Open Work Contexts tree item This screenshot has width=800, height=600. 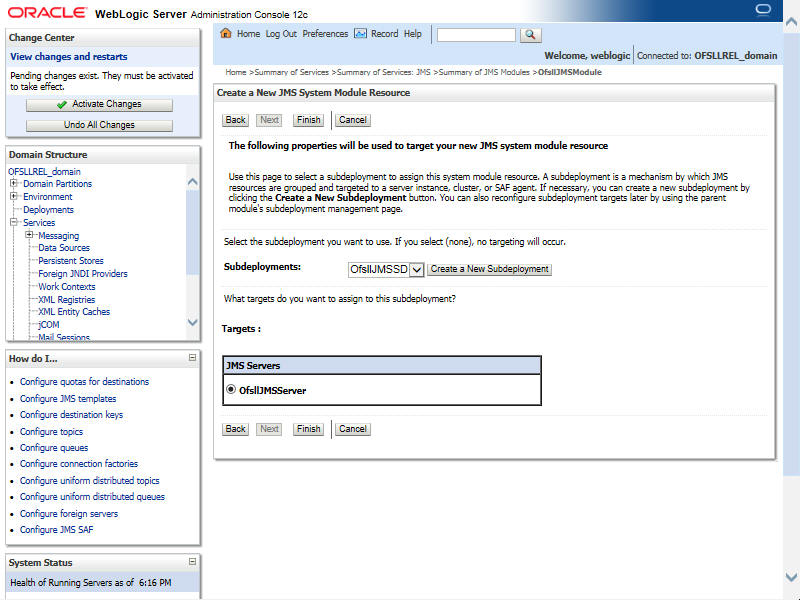click(67, 287)
